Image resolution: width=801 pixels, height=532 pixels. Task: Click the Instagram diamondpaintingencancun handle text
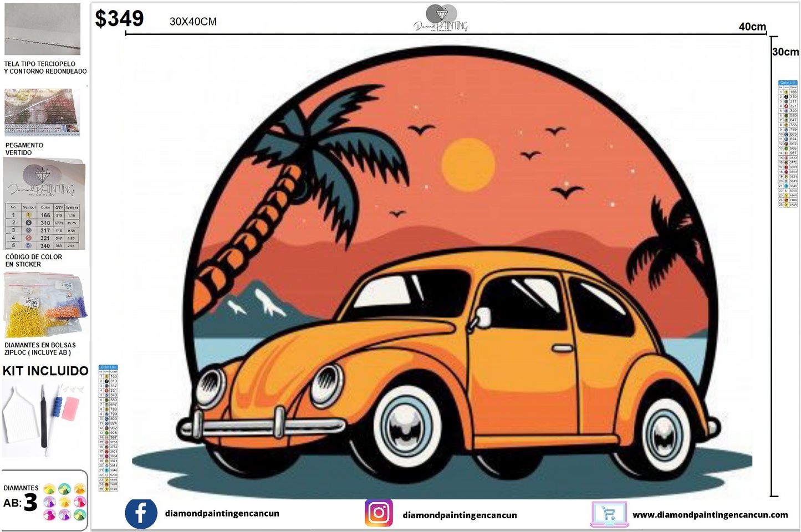pos(460,515)
